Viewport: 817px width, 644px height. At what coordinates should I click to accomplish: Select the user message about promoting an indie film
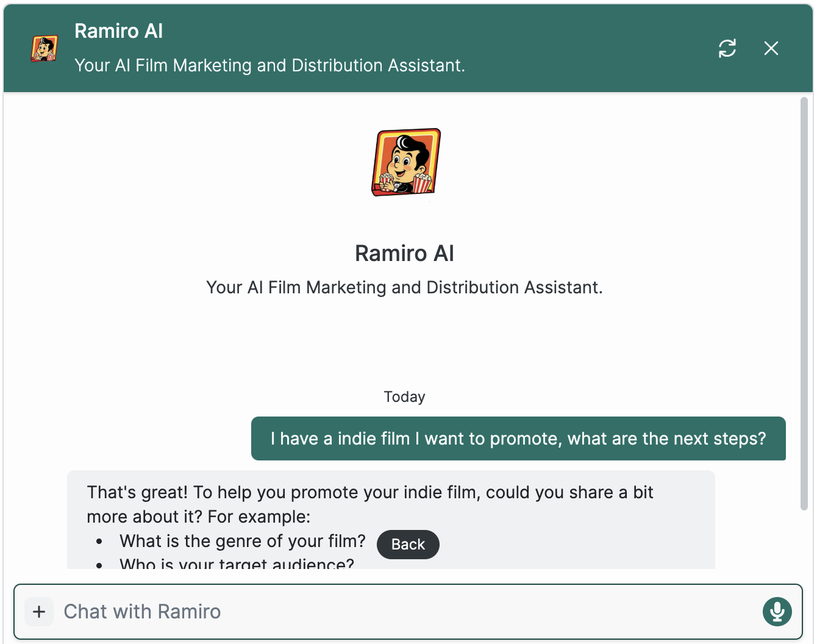[x=518, y=438]
